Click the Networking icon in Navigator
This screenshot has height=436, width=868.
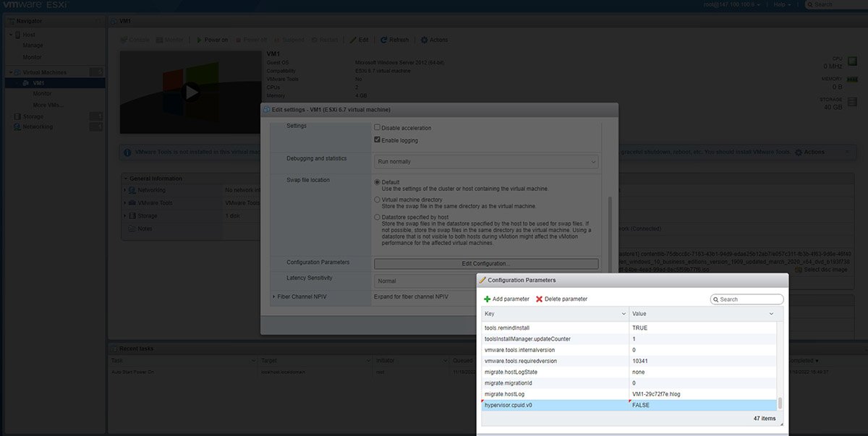[17, 127]
